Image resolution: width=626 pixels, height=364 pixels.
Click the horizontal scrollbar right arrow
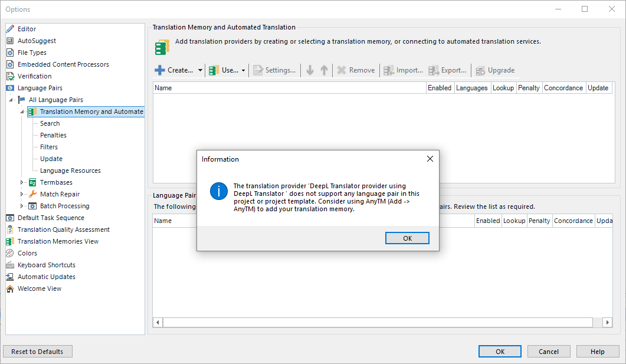(608, 322)
